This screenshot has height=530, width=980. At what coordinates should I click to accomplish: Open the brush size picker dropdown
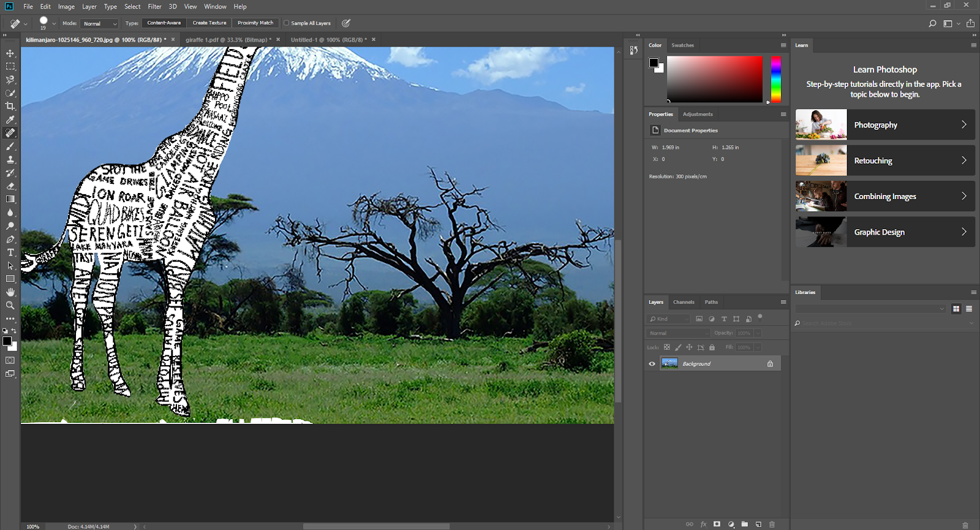click(x=54, y=23)
